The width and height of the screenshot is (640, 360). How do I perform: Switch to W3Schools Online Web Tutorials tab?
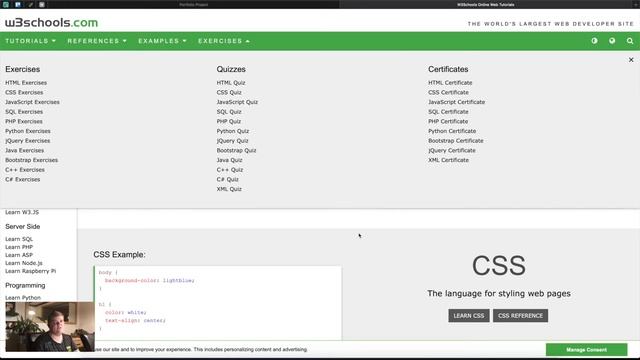[485, 4]
